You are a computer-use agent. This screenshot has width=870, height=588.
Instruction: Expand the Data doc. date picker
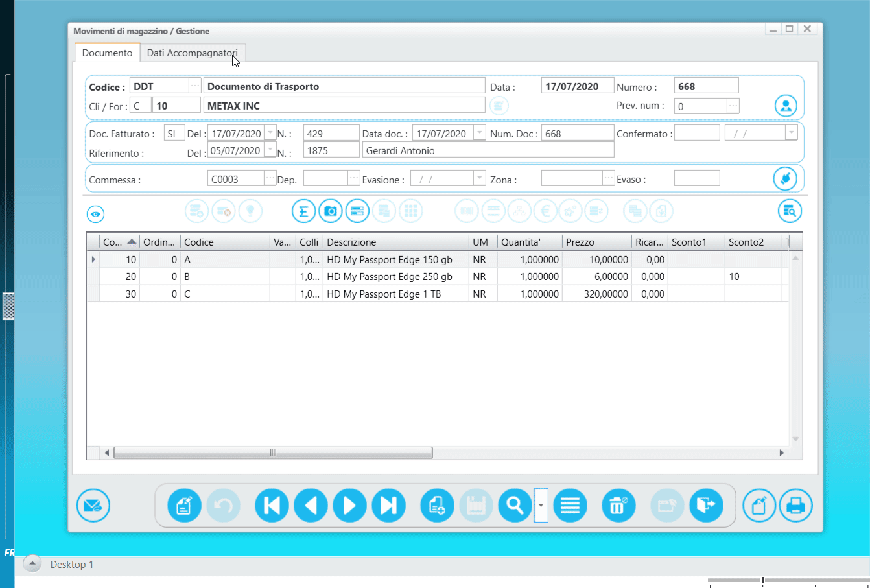click(480, 133)
